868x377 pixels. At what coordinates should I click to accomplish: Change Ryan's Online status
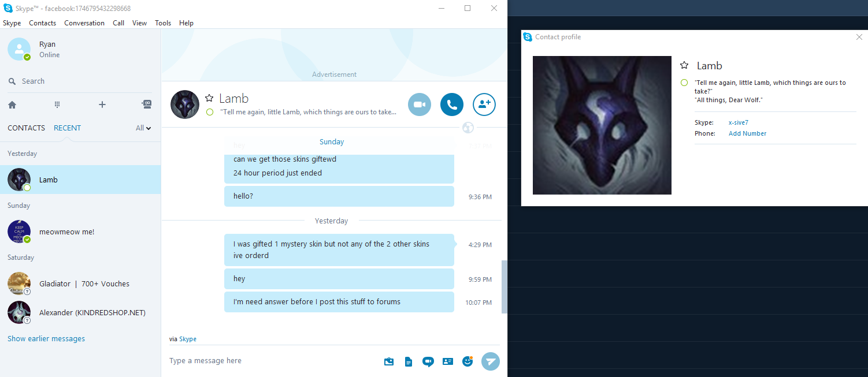[49, 55]
